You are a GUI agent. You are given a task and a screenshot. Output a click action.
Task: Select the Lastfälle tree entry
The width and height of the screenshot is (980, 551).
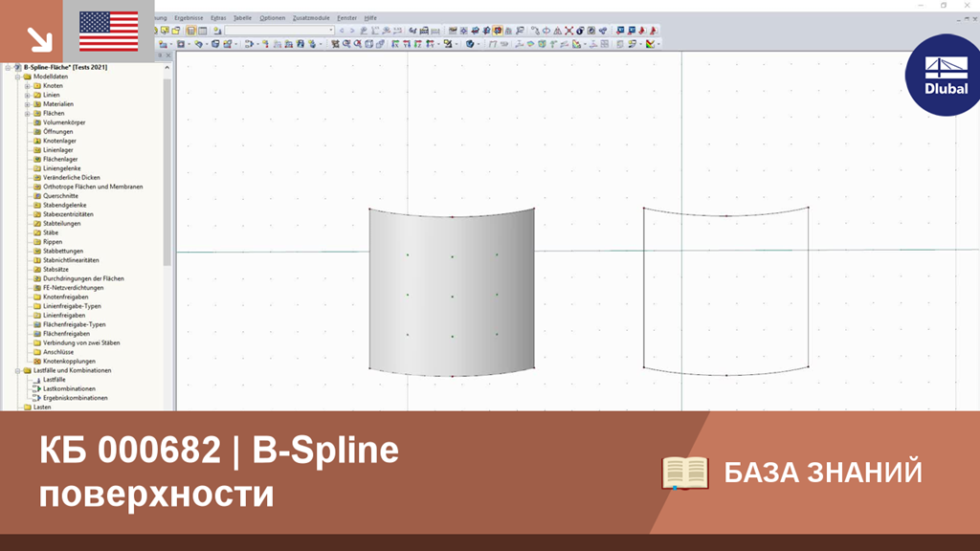pyautogui.click(x=54, y=380)
